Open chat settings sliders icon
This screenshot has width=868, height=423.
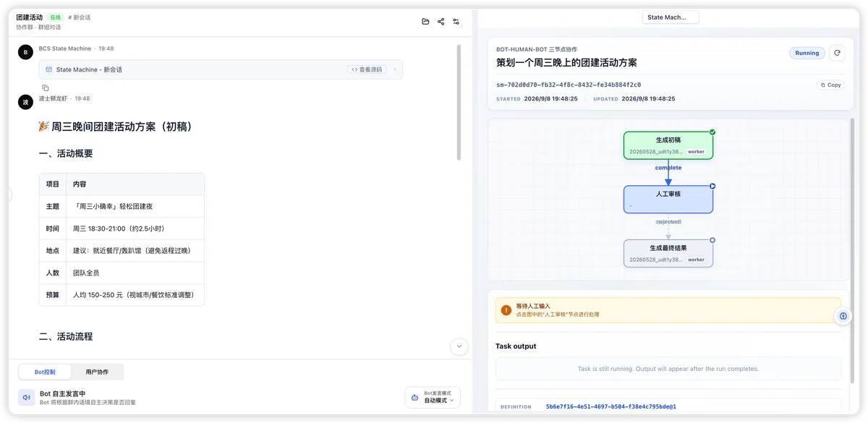point(456,22)
